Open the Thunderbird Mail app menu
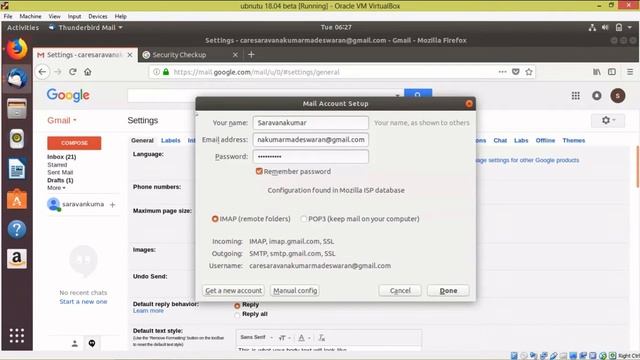The image size is (640, 360). pyautogui.click(x=85, y=28)
